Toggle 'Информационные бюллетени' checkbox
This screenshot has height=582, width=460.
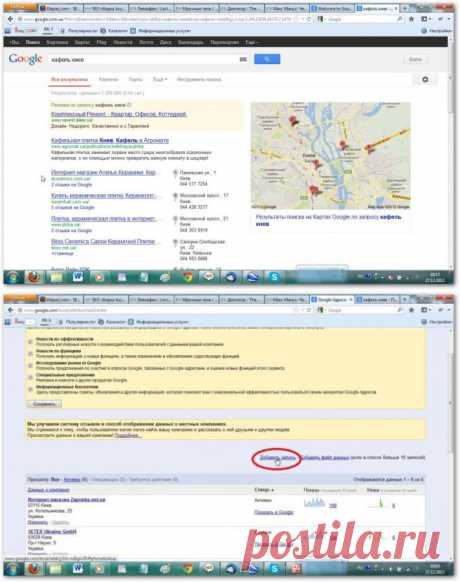pos(30,389)
